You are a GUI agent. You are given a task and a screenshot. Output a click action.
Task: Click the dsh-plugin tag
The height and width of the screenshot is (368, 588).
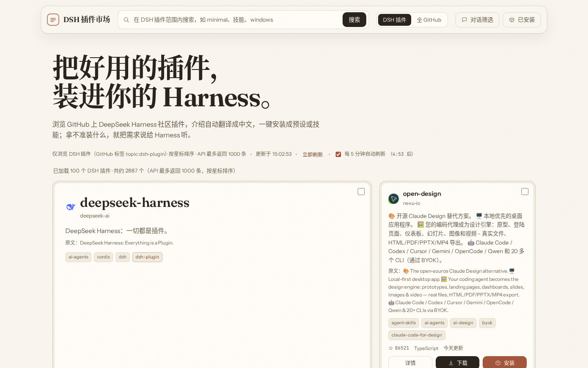click(147, 257)
